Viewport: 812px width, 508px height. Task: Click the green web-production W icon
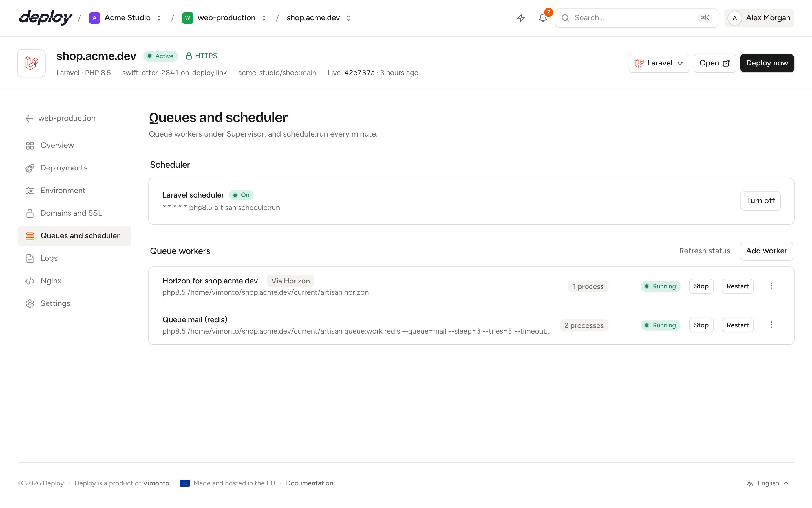tap(187, 18)
